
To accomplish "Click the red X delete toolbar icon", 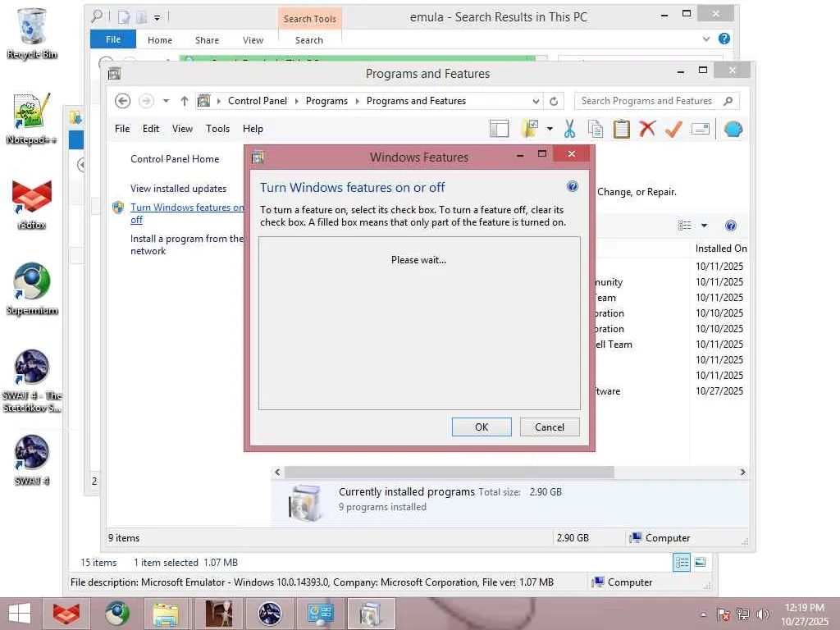I will pyautogui.click(x=647, y=129).
